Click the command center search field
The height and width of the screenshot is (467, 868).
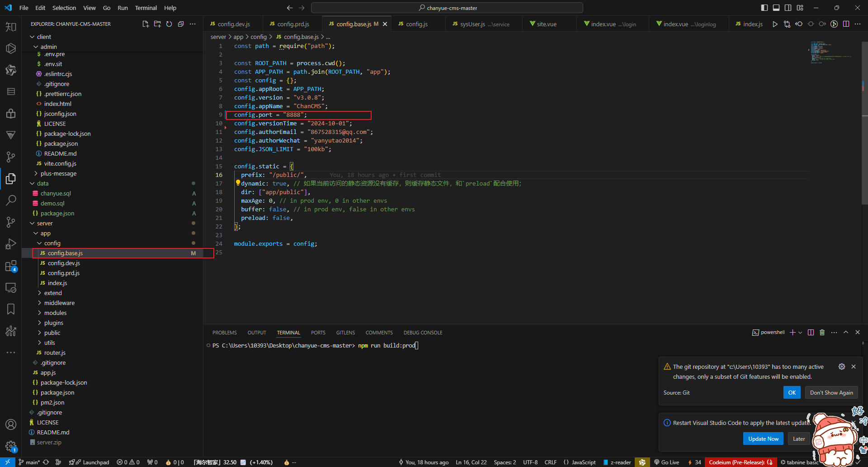[447, 8]
